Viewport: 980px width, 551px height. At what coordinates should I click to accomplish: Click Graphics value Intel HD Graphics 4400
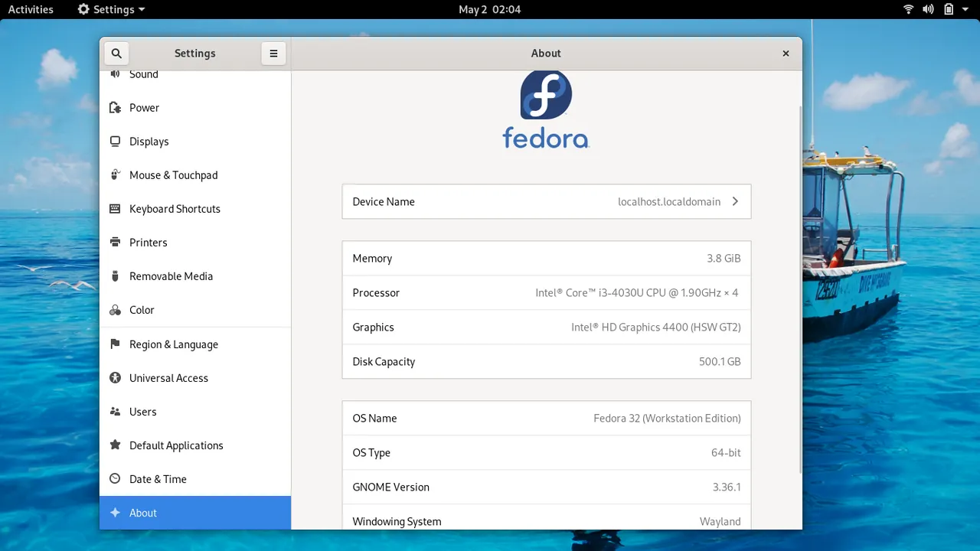(x=656, y=328)
